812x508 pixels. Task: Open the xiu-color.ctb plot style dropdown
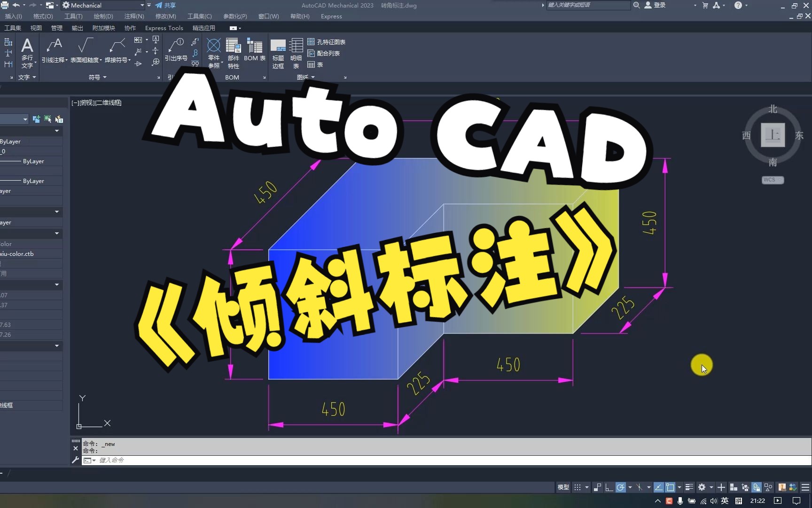28,254
